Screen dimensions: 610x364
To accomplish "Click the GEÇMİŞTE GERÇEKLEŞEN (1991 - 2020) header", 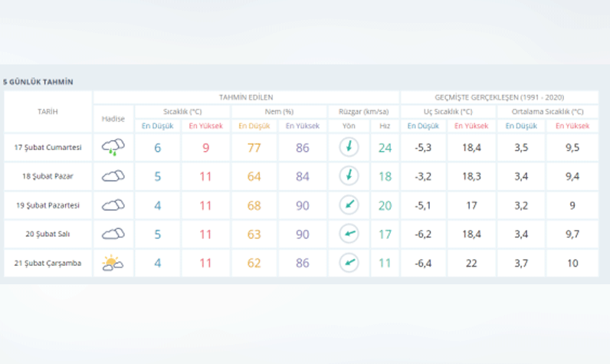I will click(x=499, y=97).
